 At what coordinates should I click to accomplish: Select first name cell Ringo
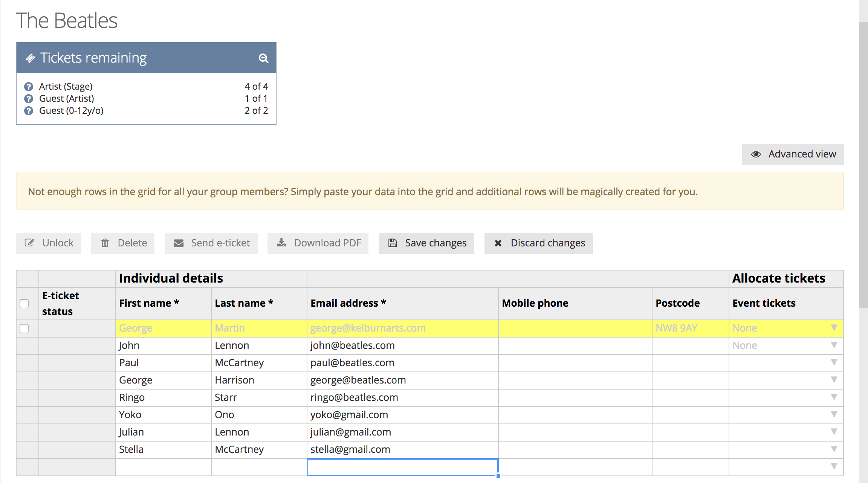click(163, 397)
